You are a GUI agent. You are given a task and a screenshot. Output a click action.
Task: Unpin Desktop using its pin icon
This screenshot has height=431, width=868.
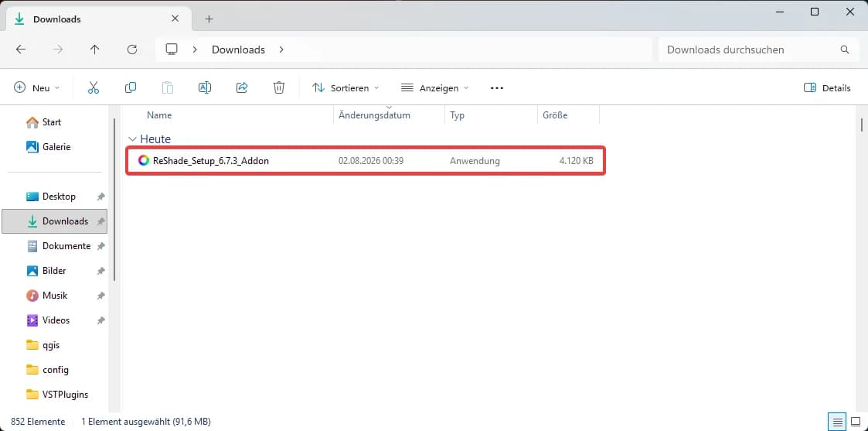(x=100, y=197)
